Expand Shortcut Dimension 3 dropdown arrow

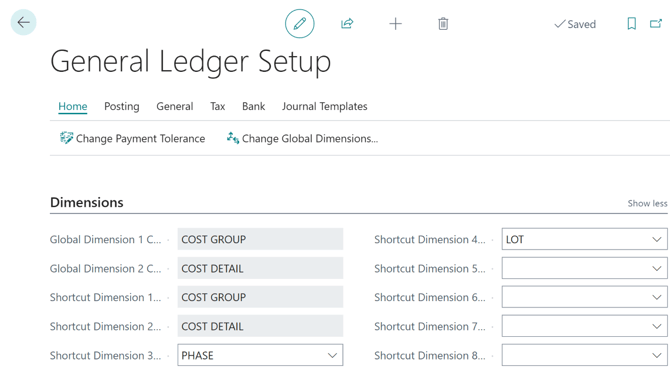point(332,355)
